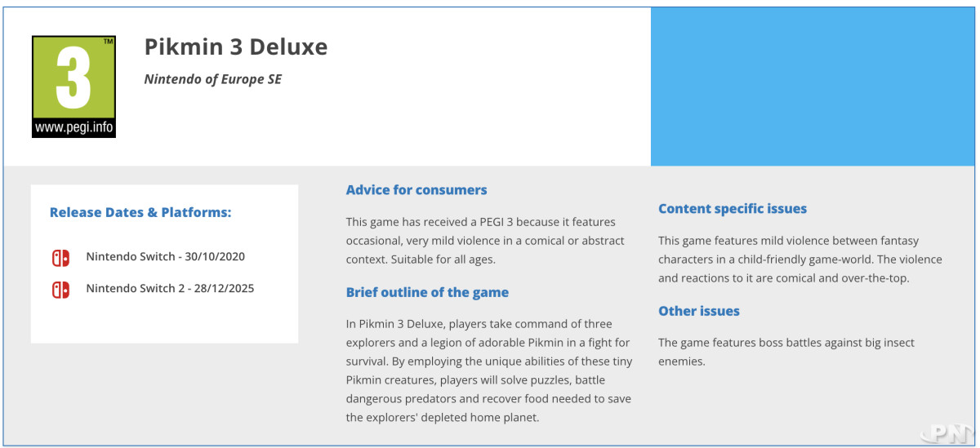The width and height of the screenshot is (980, 448).
Task: Open the www.pegi.info label under the rating
Action: [x=73, y=128]
